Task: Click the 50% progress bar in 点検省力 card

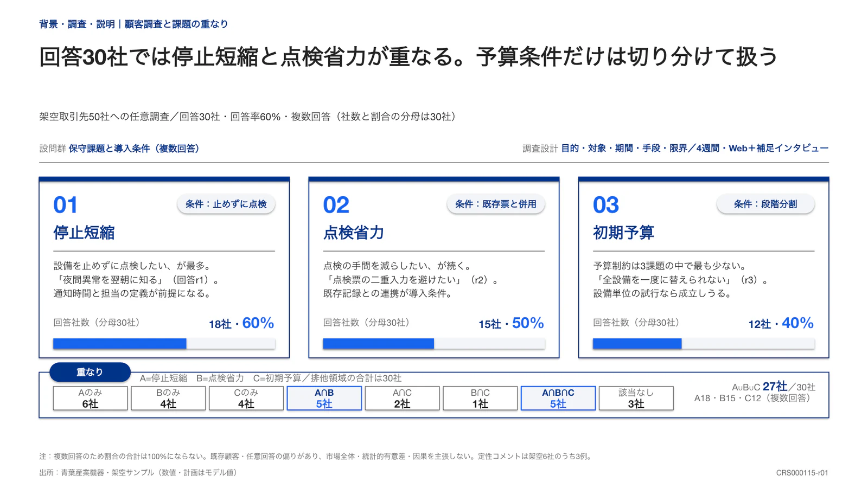Action: point(433,343)
